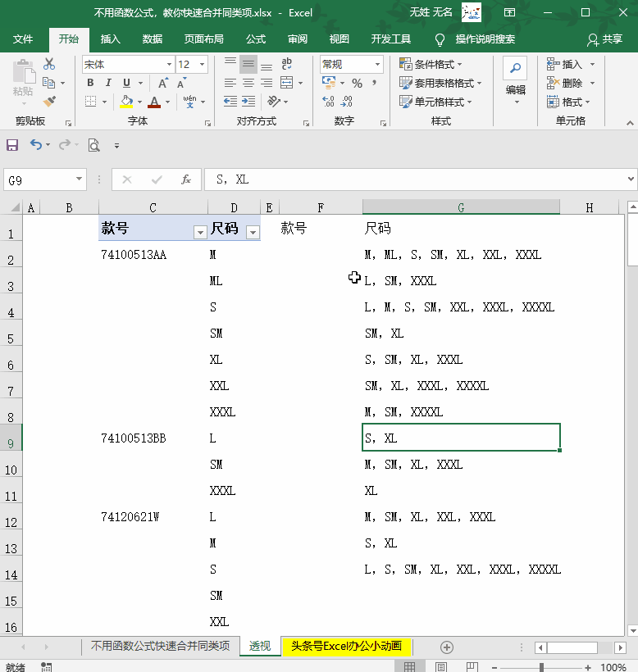This screenshot has height=672, width=638.
Task: Toggle bold formatting
Action: point(90,83)
